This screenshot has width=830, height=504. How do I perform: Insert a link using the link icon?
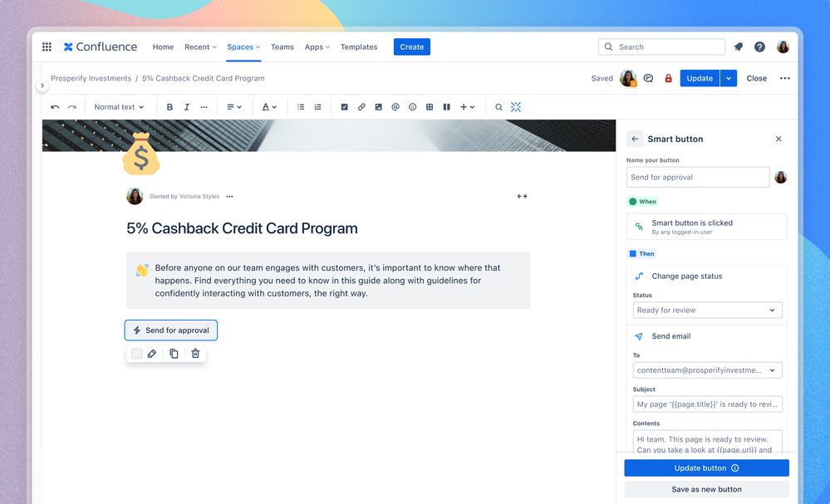(361, 107)
